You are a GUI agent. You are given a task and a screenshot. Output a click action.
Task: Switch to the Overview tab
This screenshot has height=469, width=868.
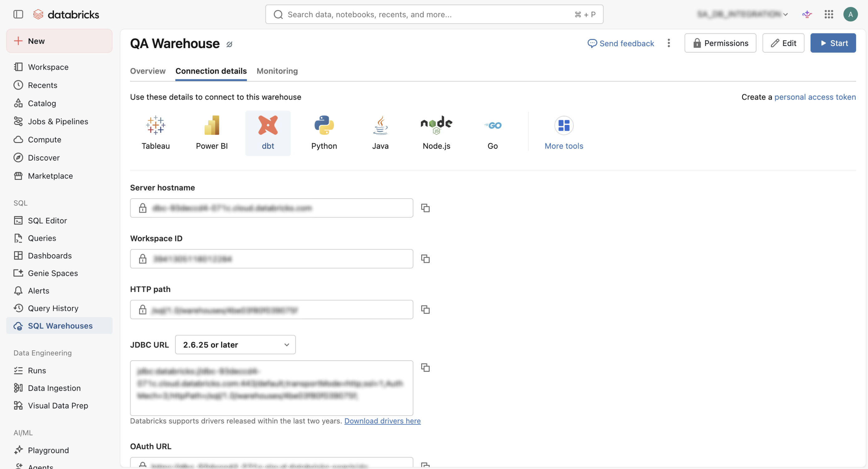coord(148,71)
